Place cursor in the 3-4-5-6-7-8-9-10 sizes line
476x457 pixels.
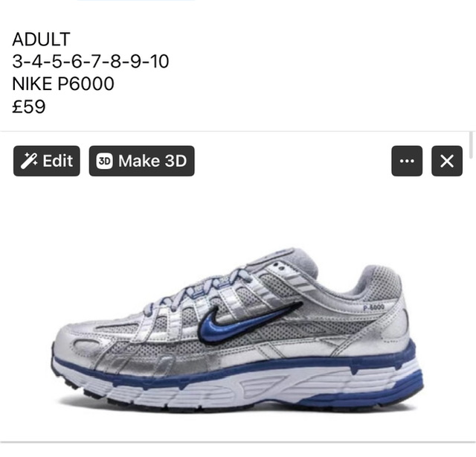(x=91, y=61)
